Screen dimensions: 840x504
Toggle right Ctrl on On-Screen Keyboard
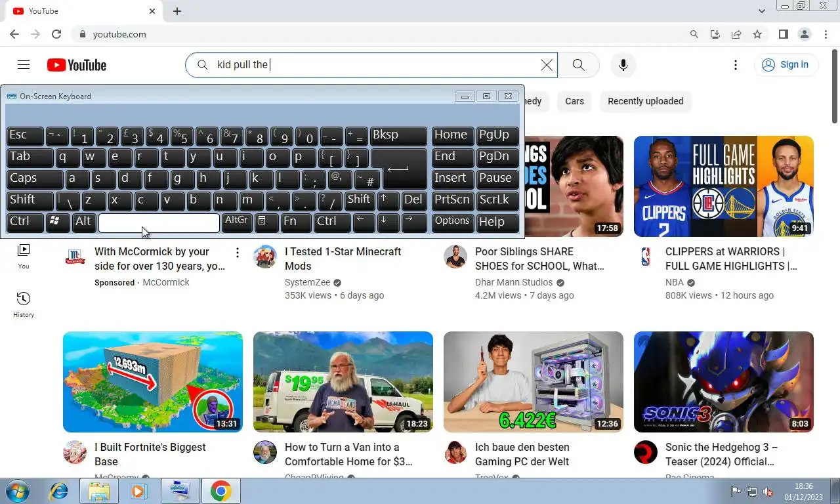point(332,222)
